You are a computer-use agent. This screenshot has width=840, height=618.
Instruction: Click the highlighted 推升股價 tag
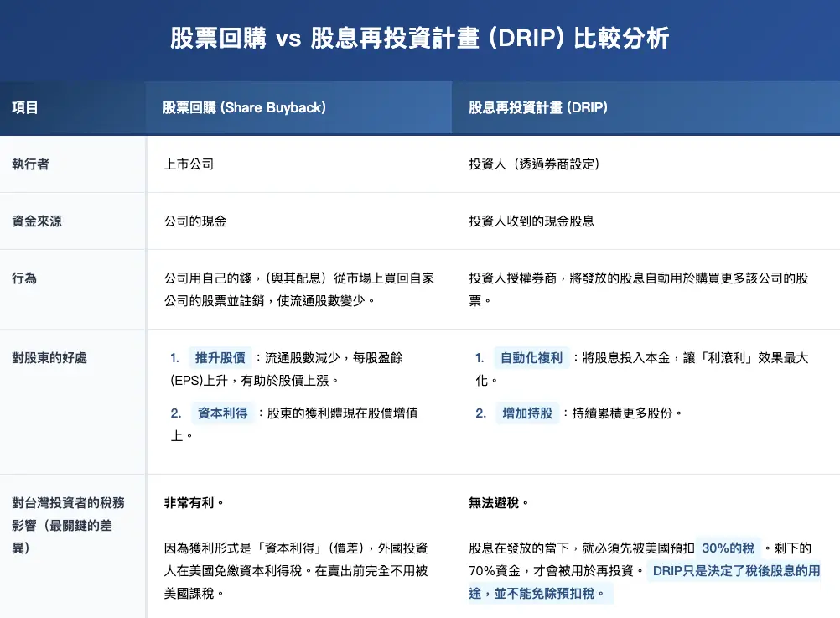tap(220, 357)
